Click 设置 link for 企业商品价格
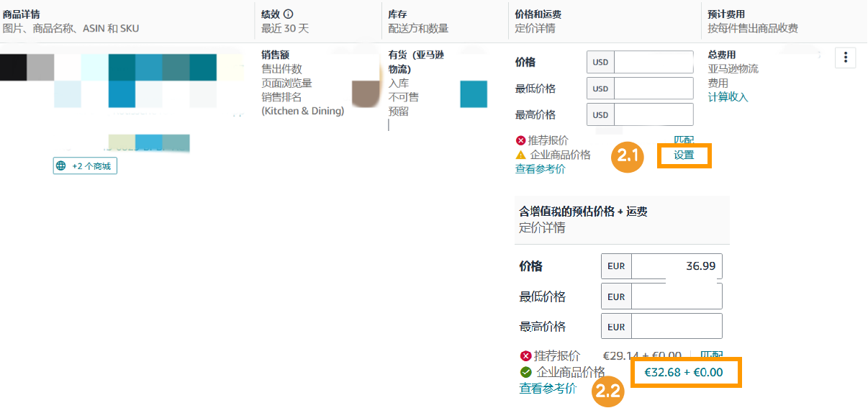This screenshot has width=868, height=408. (684, 155)
